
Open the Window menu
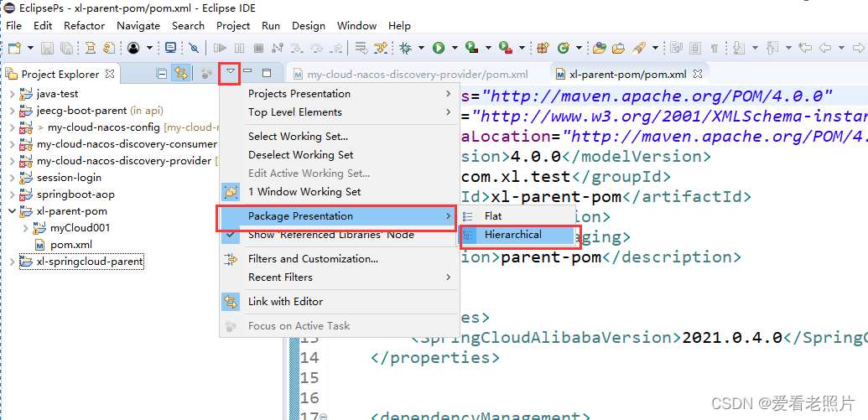coord(356,25)
